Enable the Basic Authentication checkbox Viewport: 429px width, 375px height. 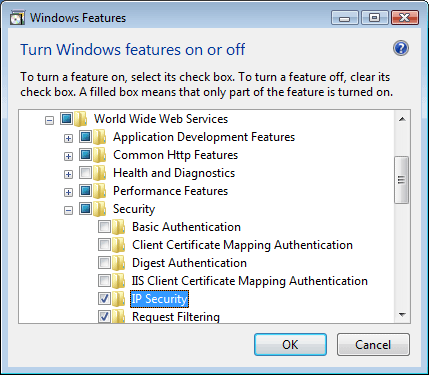click(x=104, y=227)
